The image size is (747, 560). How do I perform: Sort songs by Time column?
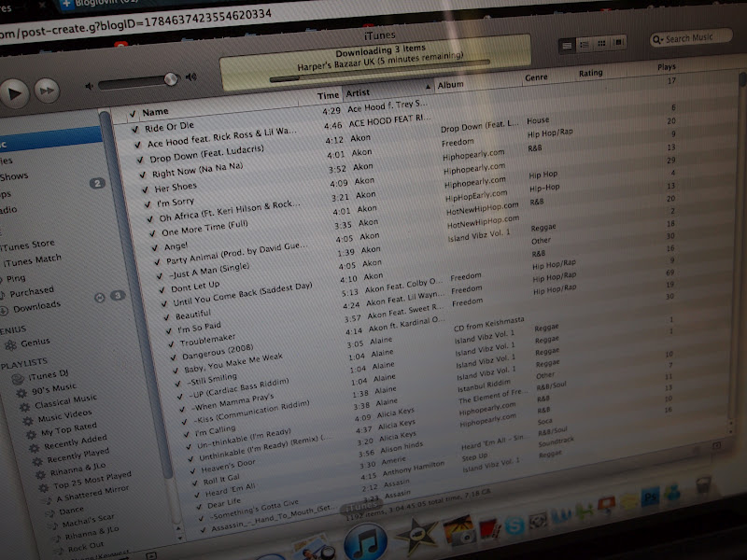(x=328, y=96)
